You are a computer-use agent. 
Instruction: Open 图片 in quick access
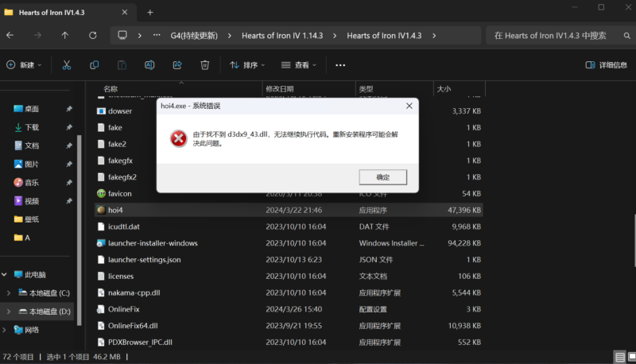[x=32, y=165]
